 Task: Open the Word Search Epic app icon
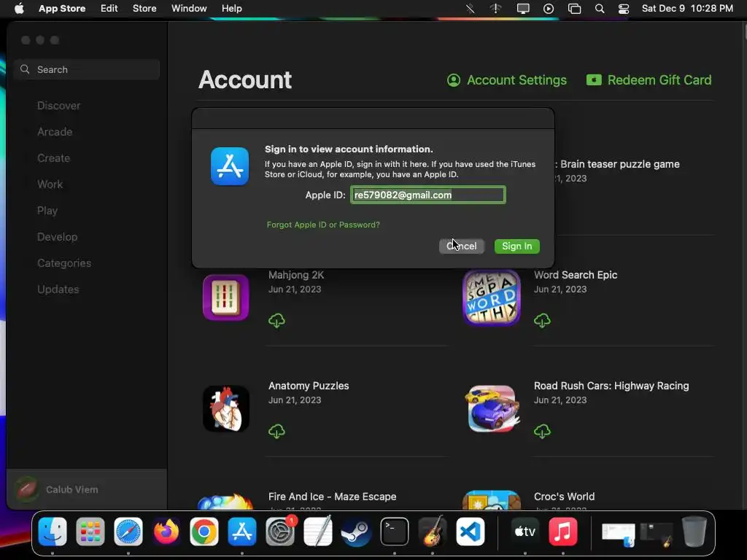point(491,297)
